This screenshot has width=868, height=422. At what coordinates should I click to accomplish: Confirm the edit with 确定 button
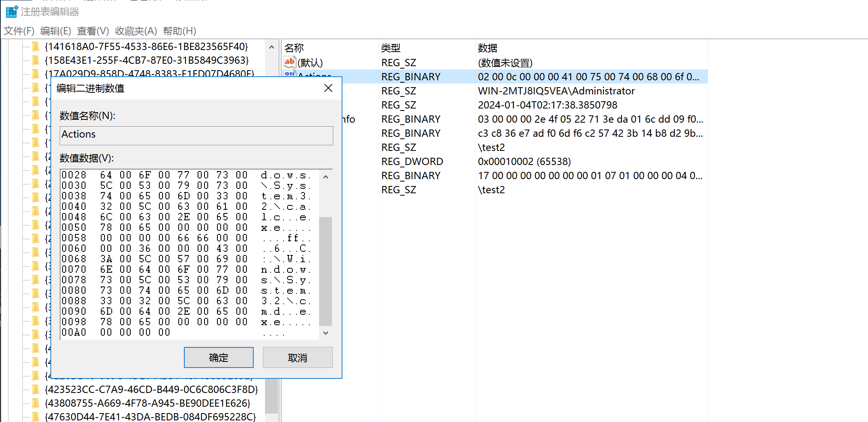click(x=219, y=357)
